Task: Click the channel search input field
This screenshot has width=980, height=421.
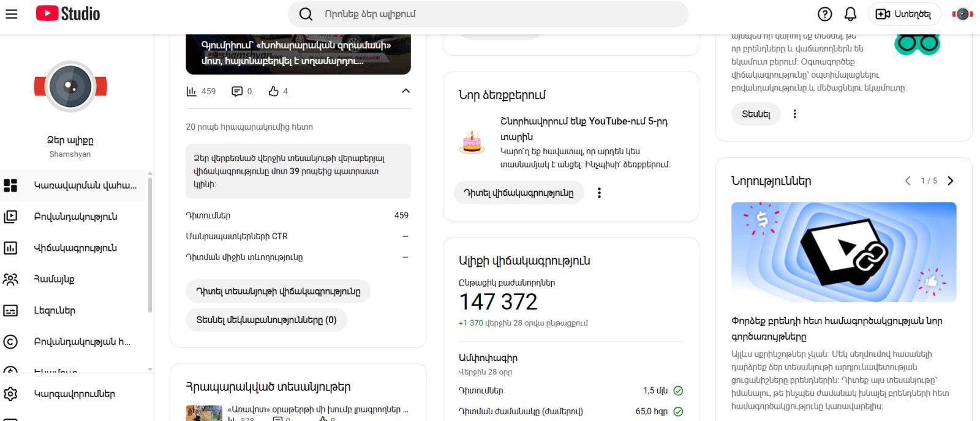Action: pos(496,14)
